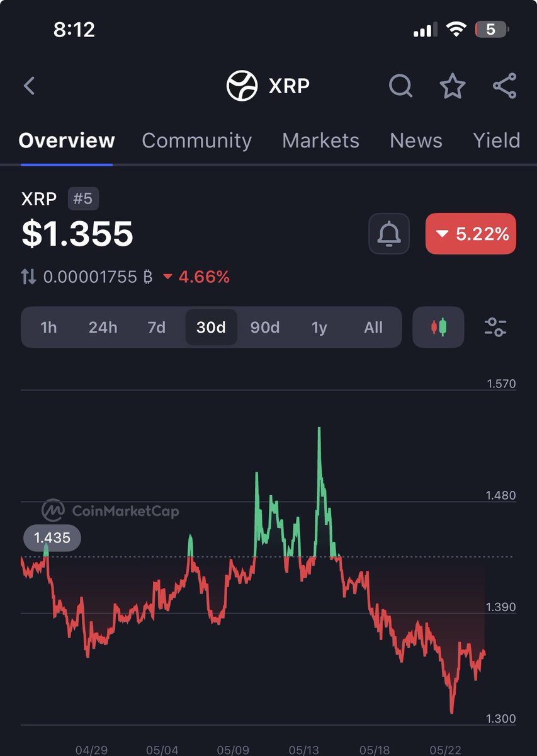537x756 pixels.
Task: Tap the XRP title text in header
Action: (x=289, y=86)
